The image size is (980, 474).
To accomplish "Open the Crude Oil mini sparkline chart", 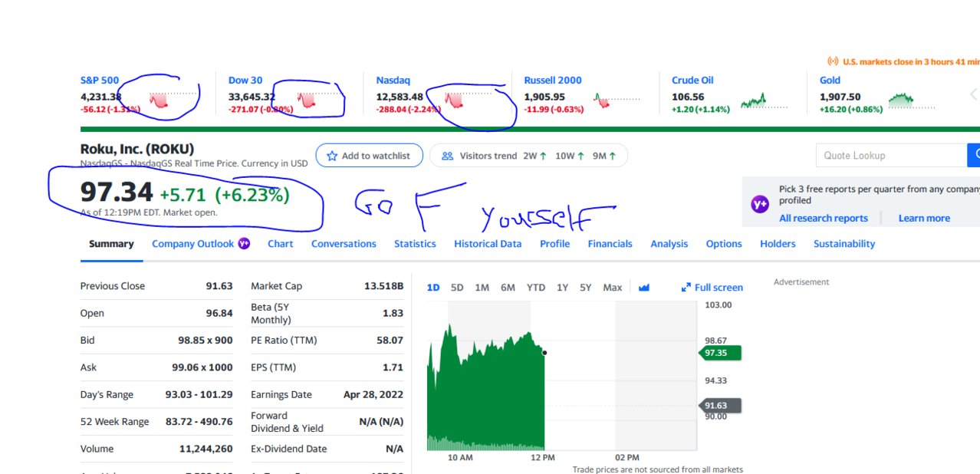I will pyautogui.click(x=764, y=100).
